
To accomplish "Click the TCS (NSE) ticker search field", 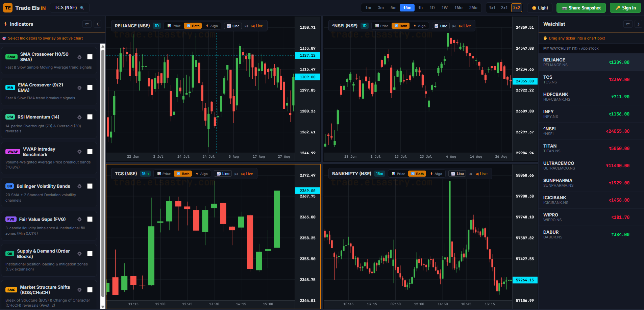I will click(70, 8).
